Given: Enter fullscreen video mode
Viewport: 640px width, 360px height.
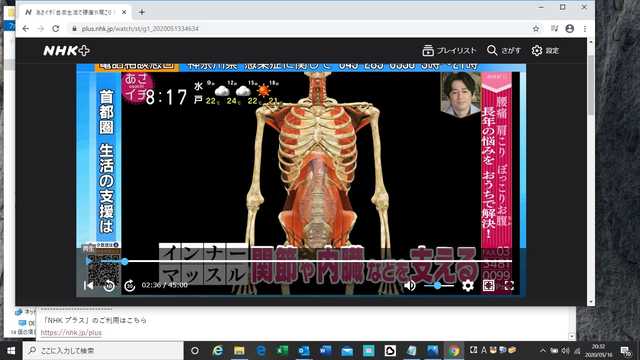Looking at the screenshot, I should coord(509,285).
